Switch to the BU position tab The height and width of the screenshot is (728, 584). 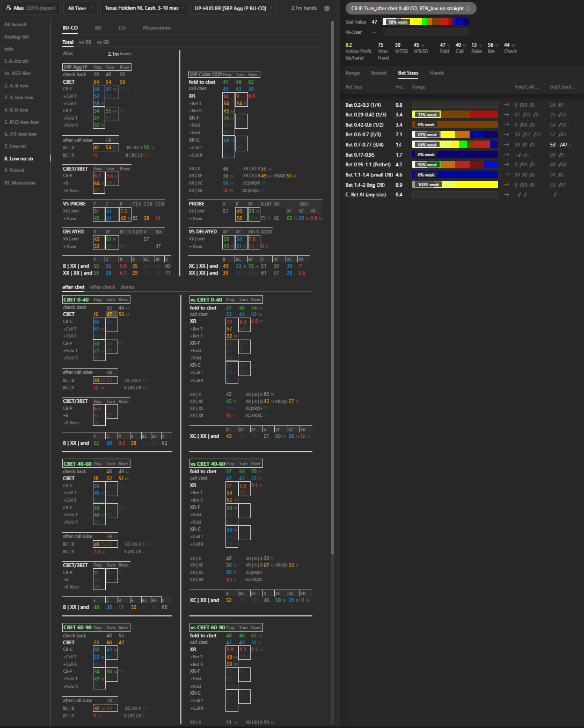click(98, 27)
